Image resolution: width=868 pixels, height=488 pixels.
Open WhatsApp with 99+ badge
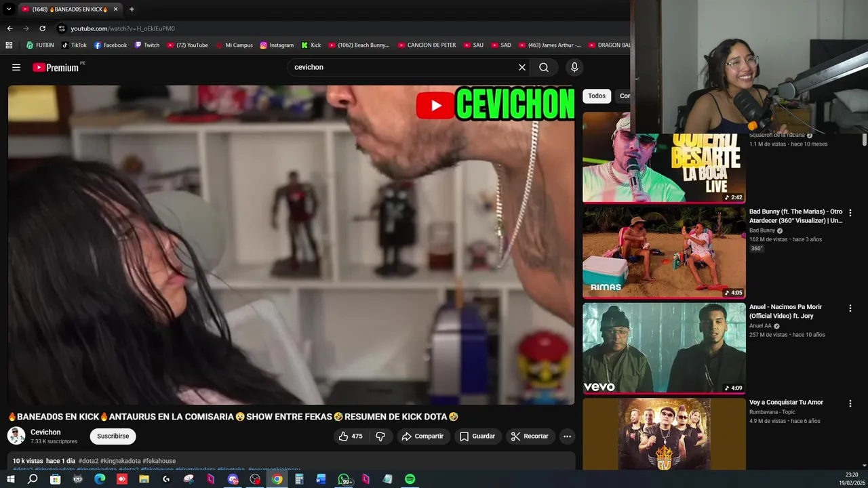coord(344,479)
